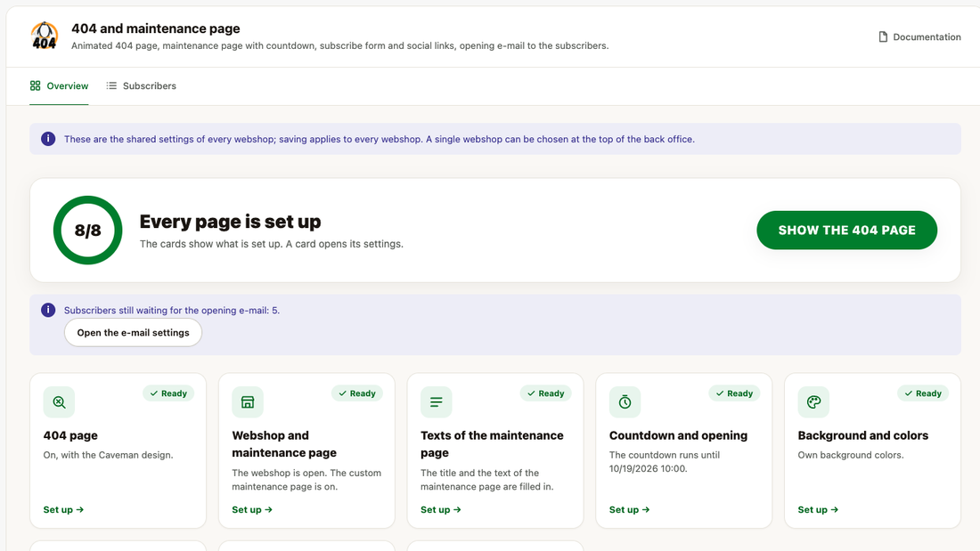Open the Documentation link
The height and width of the screenshot is (551, 980).
[919, 36]
